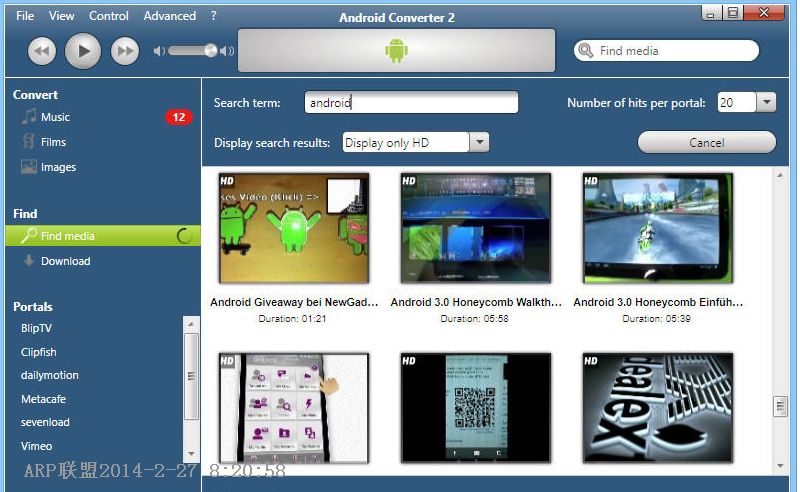Open the thumbnail showing a purple app grid
This screenshot has height=492, width=800.
pos(294,408)
